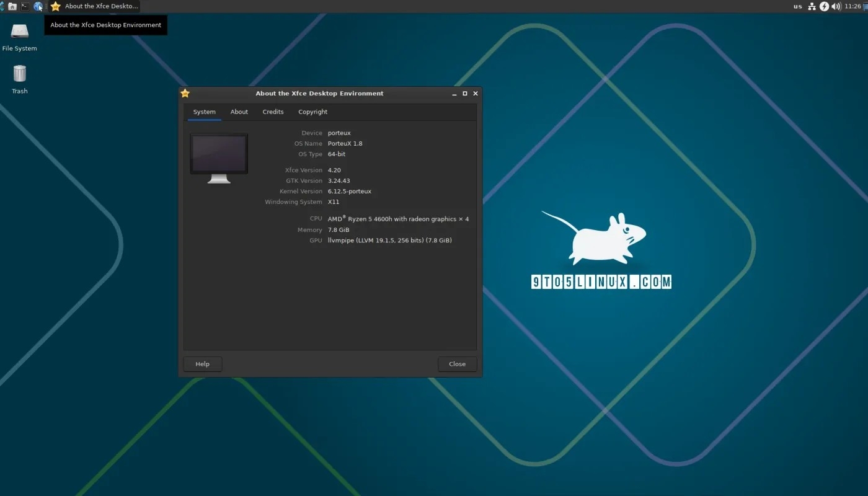868x496 pixels.
Task: Click the monitor image in the System tab
Action: [218, 154]
